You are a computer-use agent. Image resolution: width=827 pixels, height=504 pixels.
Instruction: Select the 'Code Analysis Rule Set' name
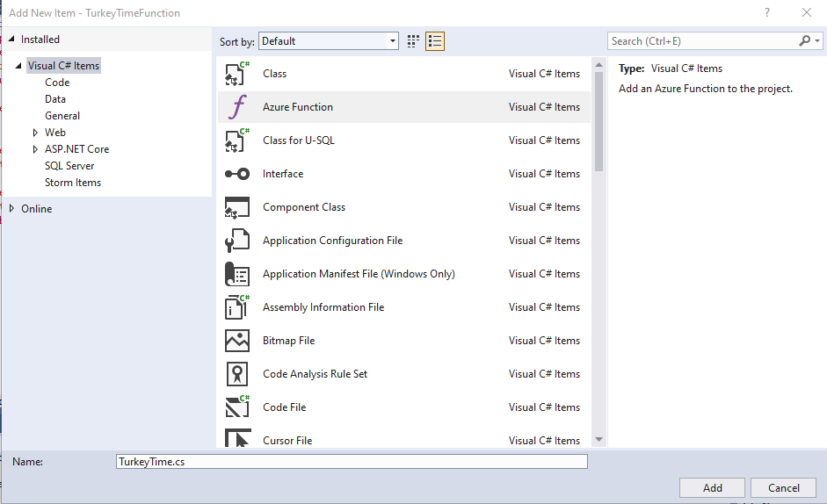pos(315,374)
